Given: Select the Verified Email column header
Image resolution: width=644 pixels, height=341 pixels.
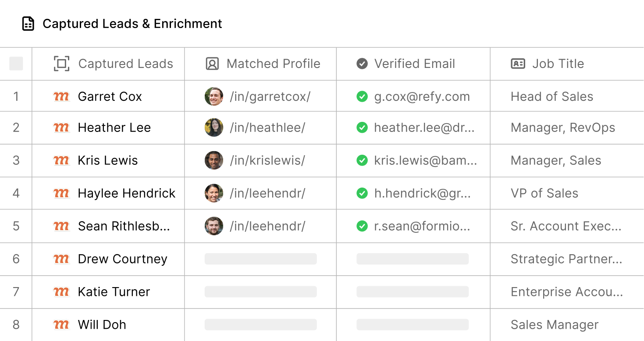Looking at the screenshot, I should [414, 64].
